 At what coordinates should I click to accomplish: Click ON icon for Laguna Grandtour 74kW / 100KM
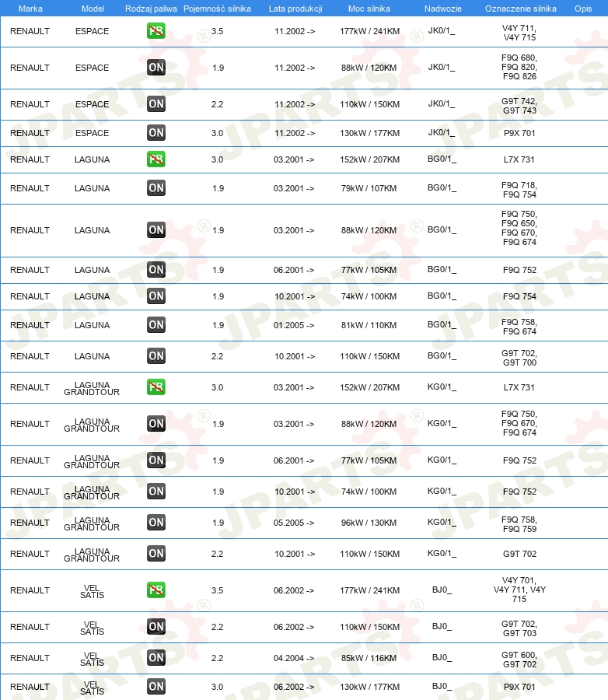pyautogui.click(x=155, y=492)
